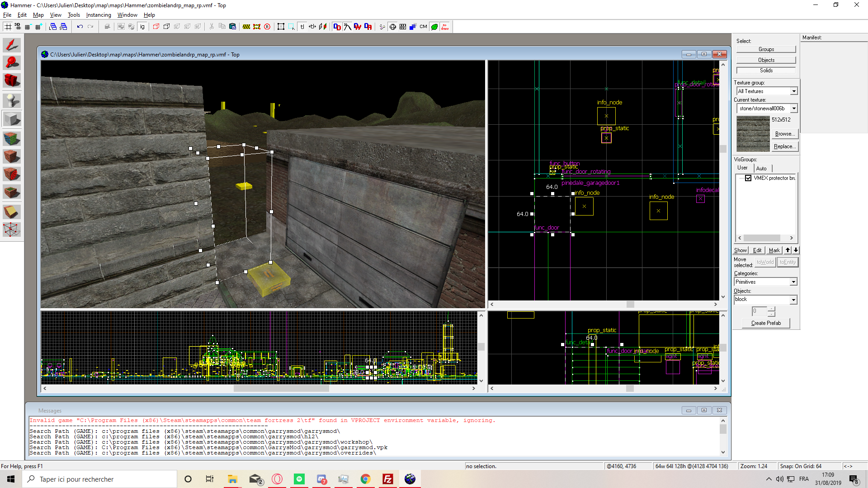Screen dimensions: 868x488
Task: Open Chrome from the taskbar
Action: tap(365, 479)
